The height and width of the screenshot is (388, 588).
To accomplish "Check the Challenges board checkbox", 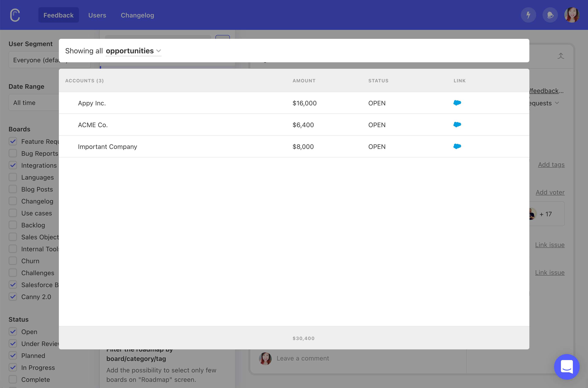I will (x=13, y=273).
